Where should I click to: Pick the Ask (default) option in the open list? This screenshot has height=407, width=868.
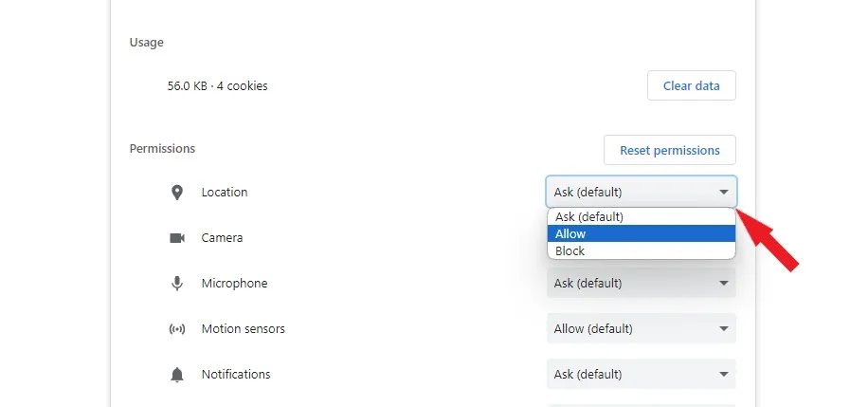tap(641, 216)
